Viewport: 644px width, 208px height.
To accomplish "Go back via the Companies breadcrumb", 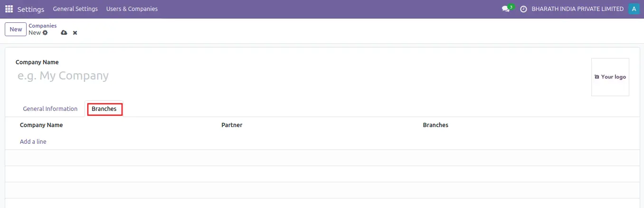I will coord(43,26).
